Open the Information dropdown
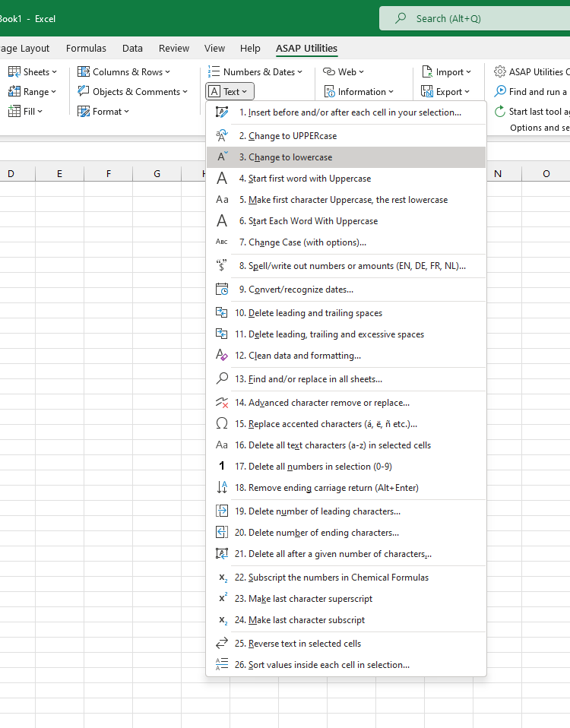570x728 pixels. (359, 91)
